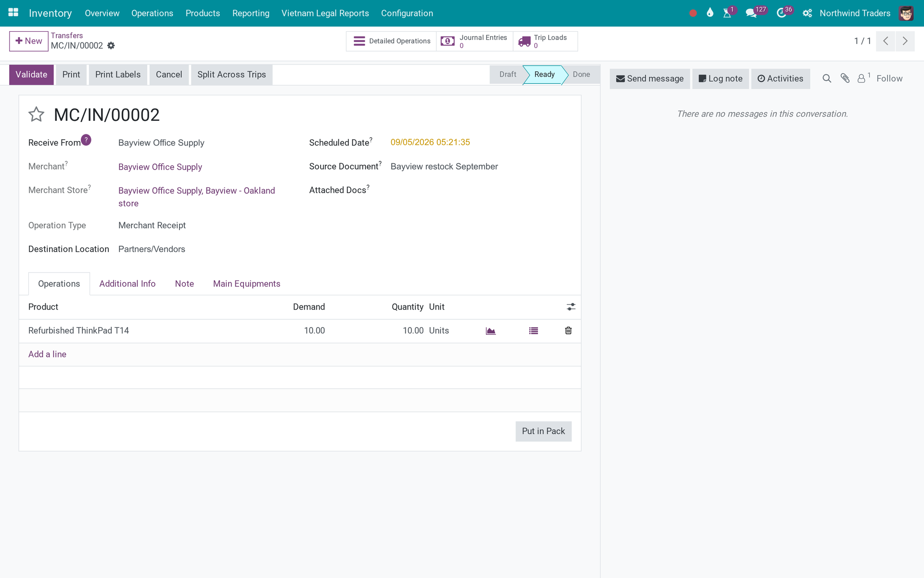Click the red recording status dot
This screenshot has width=924, height=578.
pos(693,13)
